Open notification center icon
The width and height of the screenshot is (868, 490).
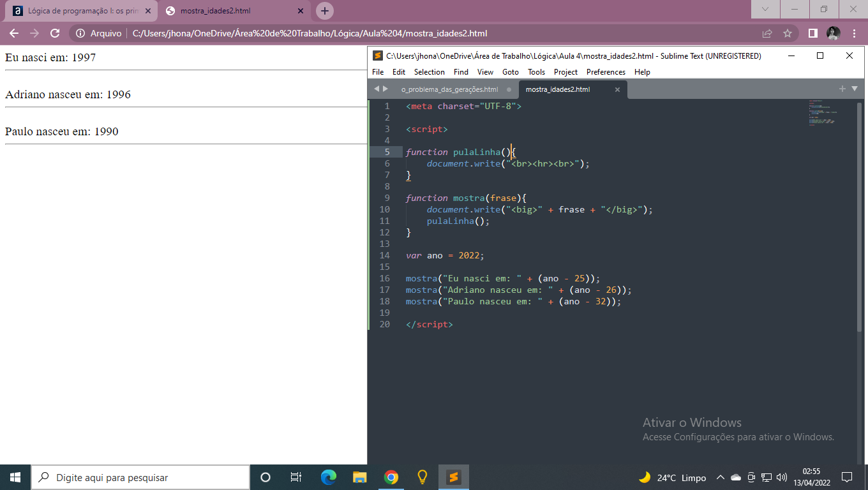pos(847,477)
